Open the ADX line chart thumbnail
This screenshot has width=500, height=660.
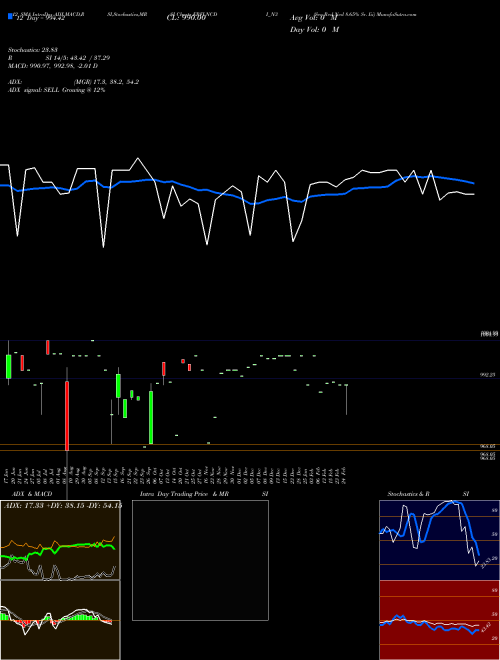60,540
